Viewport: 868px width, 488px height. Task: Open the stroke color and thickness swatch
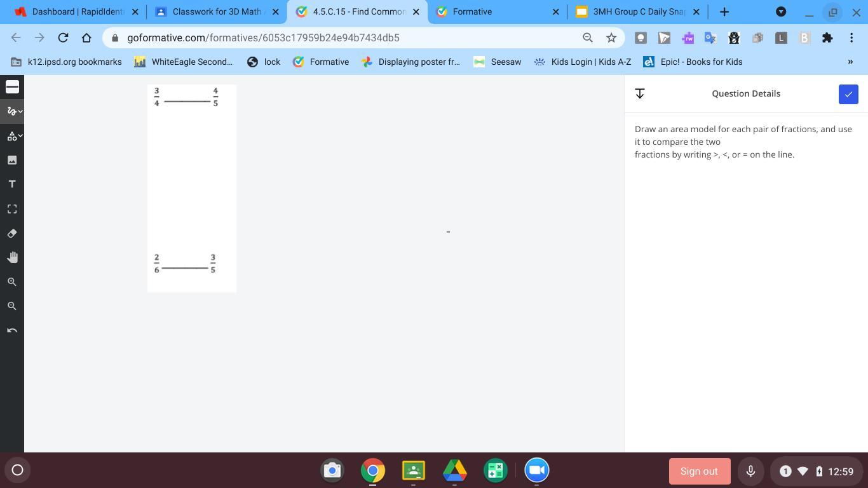[x=12, y=87]
